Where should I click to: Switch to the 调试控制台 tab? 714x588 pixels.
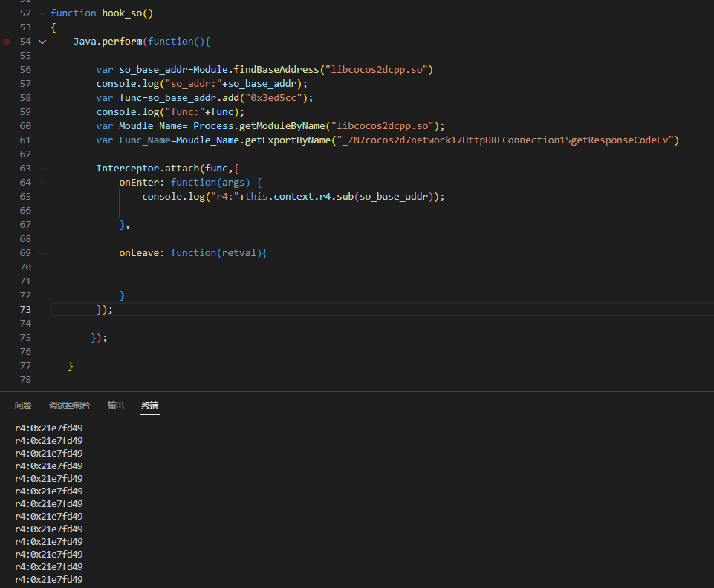click(69, 405)
